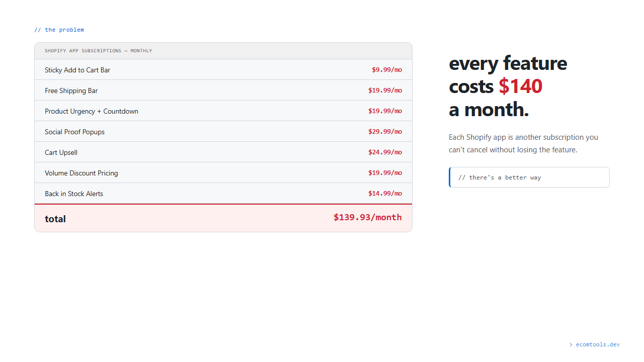Open the ecomtools.dev link

[597, 344]
